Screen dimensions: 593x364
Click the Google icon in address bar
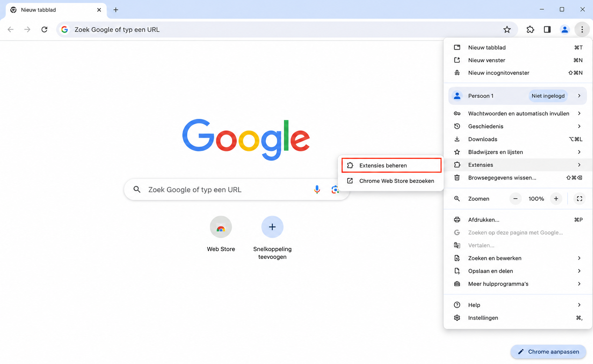65,30
